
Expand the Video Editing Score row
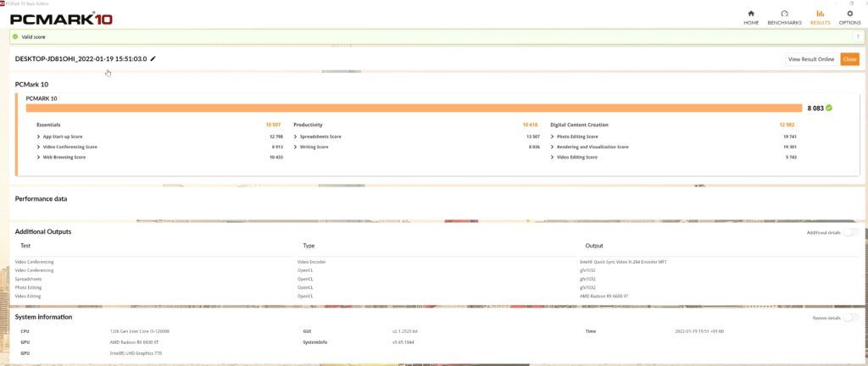[x=673, y=158]
